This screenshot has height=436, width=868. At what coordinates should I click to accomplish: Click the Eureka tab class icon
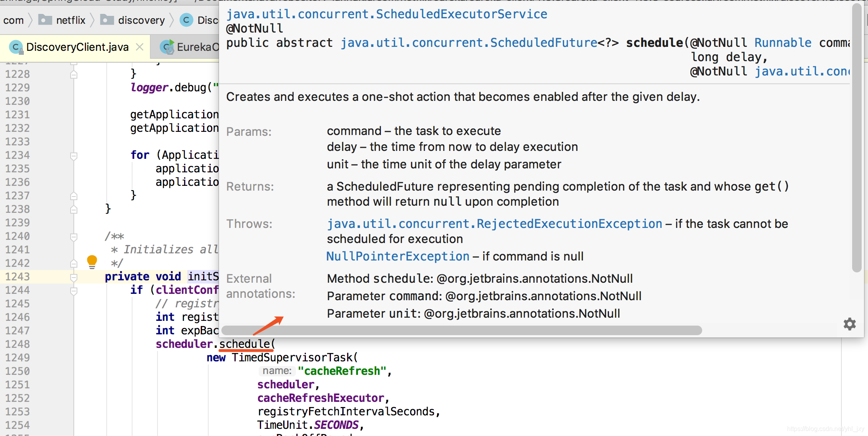167,47
